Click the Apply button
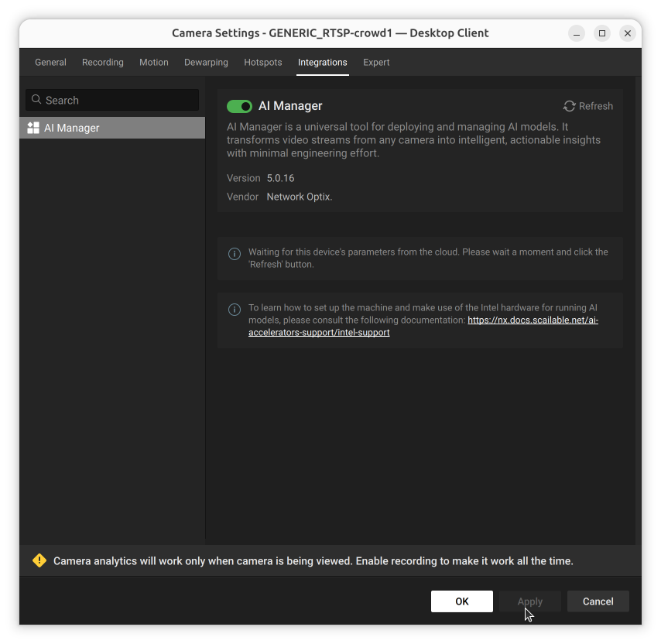This screenshot has height=644, width=661. coord(530,601)
